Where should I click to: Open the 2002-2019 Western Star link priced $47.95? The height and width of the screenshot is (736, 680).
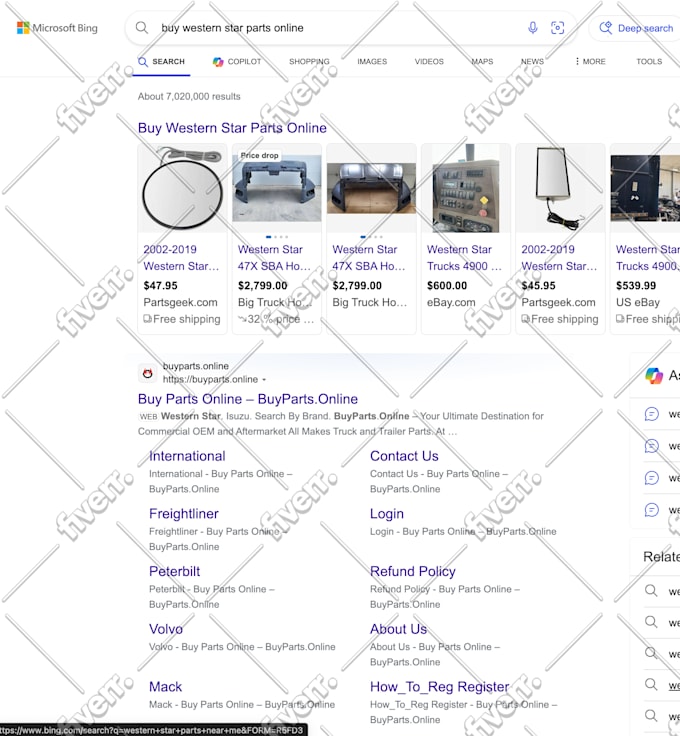tap(181, 258)
